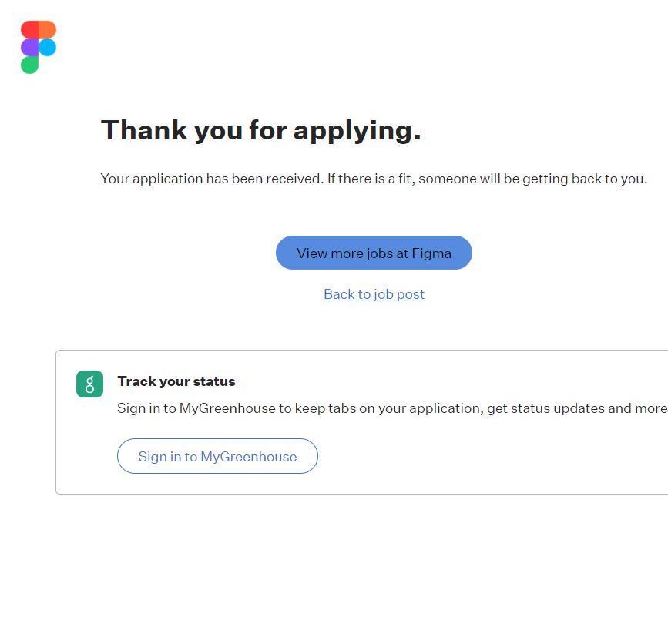This screenshot has height=644, width=668.
Task: Click the green segment of Figma logo
Action: (x=29, y=65)
